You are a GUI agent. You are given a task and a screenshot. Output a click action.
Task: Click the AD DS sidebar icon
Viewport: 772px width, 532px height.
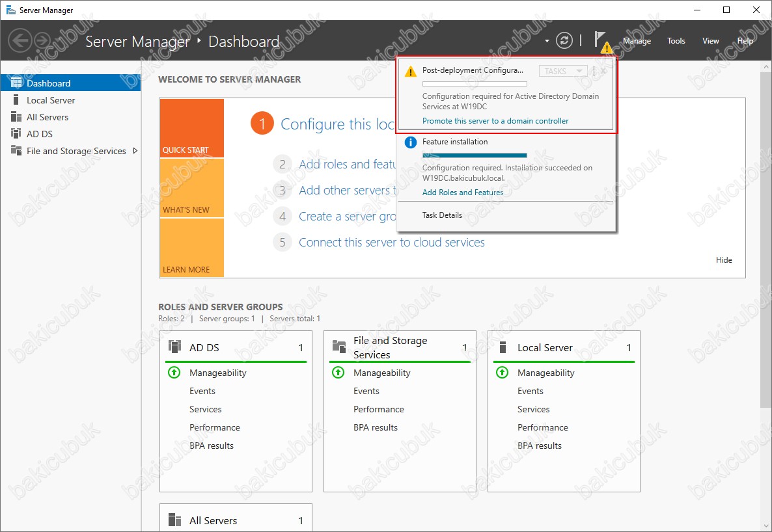click(x=16, y=134)
